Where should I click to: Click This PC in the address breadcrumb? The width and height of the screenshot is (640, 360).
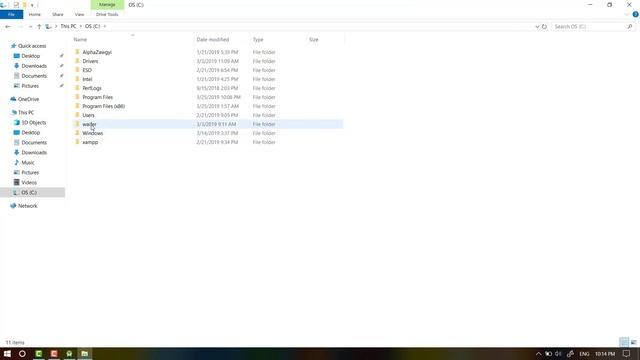[x=68, y=27]
